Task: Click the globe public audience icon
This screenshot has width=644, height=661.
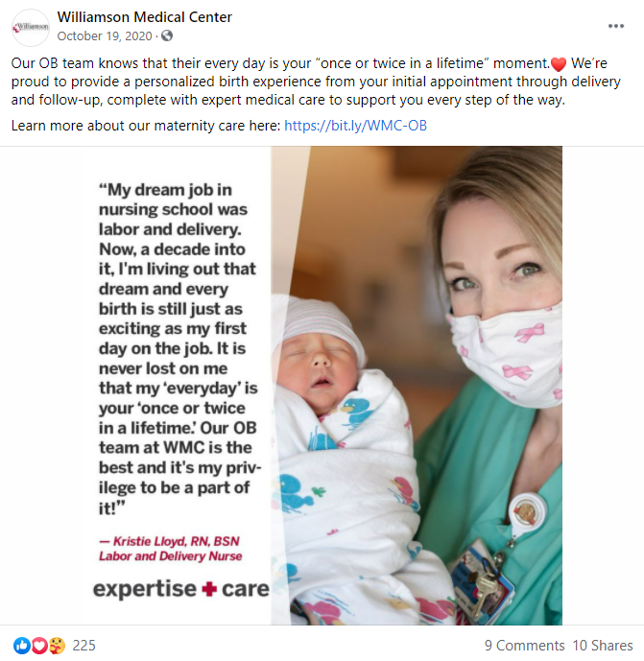Action: coord(167,35)
